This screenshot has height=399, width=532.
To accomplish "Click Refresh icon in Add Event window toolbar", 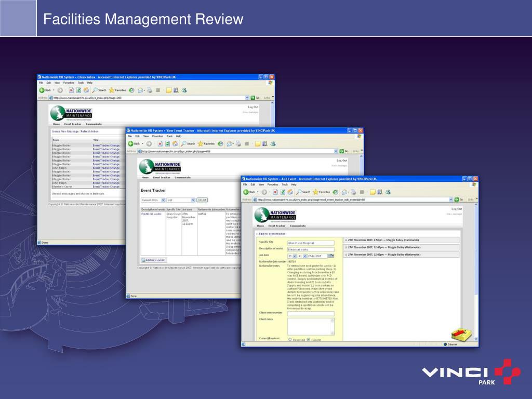I will [283, 192].
